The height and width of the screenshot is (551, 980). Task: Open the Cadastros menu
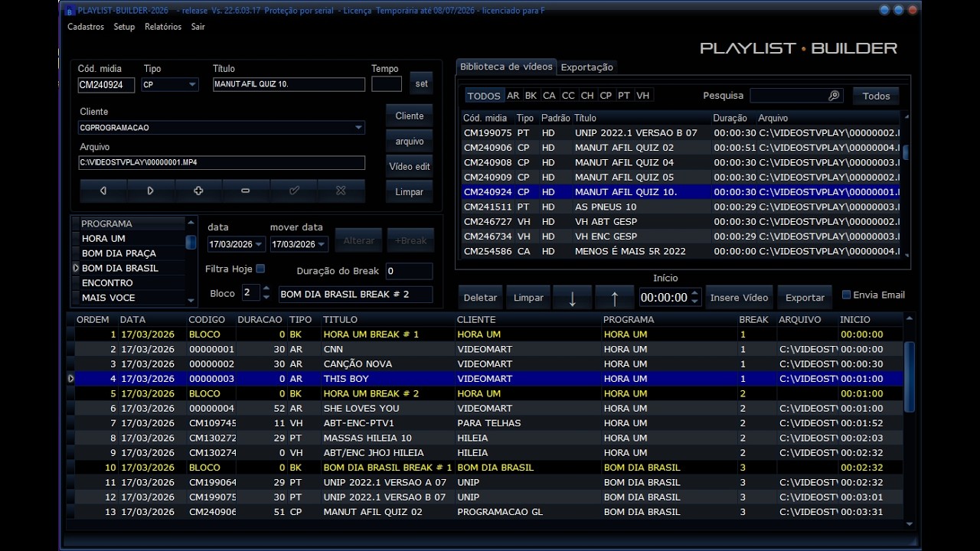(86, 27)
